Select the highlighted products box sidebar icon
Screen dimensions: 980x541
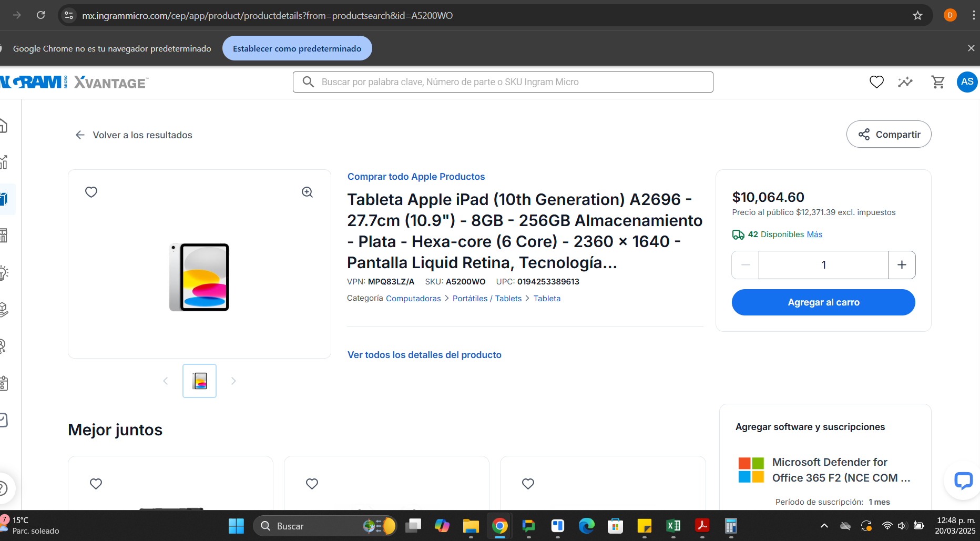point(4,199)
